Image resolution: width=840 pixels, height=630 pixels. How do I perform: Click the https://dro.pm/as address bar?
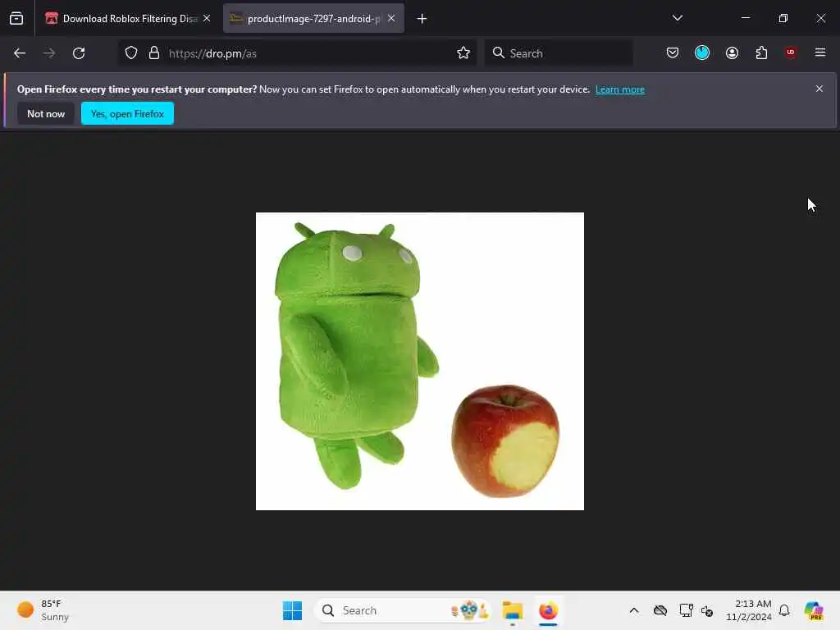pos(297,53)
